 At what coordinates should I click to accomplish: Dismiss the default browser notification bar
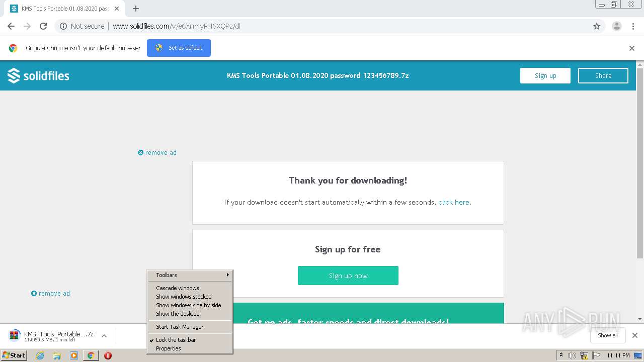tap(632, 48)
